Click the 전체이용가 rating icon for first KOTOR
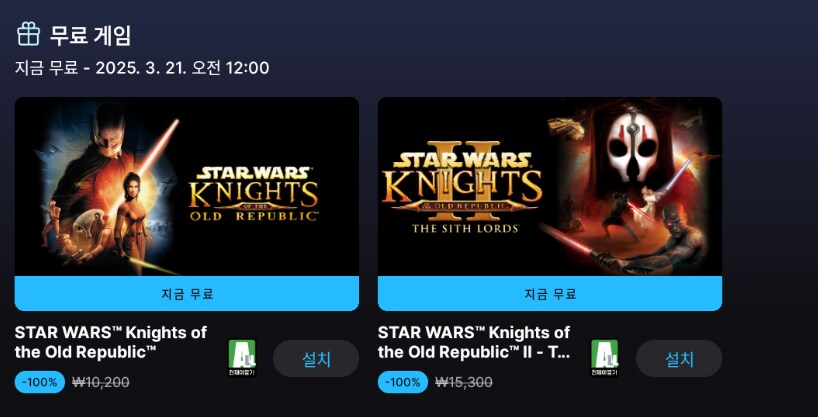The image size is (818, 417). click(243, 358)
